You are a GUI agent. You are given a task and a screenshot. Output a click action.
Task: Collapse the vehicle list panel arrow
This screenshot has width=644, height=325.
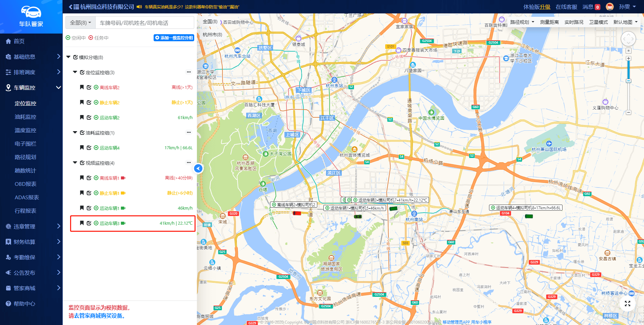(198, 168)
